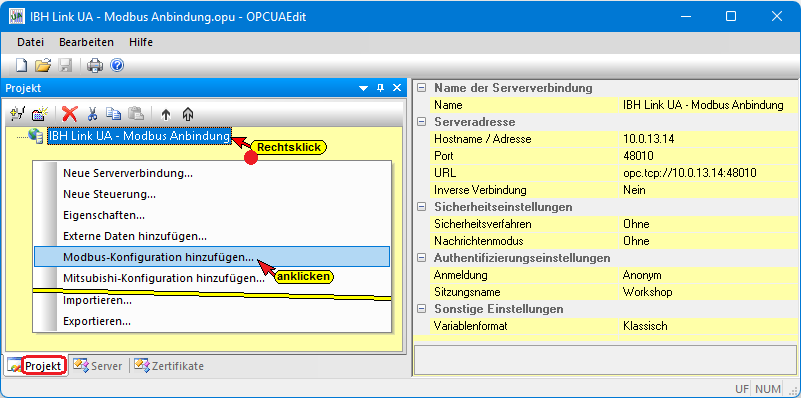The height and width of the screenshot is (398, 801).
Task: Toggle the pin on Projekt panel
Action: (380, 88)
